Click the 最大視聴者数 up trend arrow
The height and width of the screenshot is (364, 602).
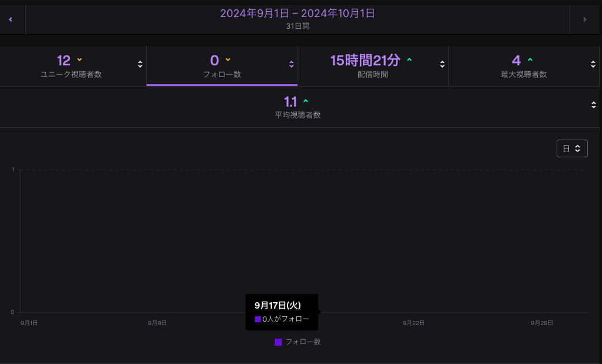coord(530,60)
